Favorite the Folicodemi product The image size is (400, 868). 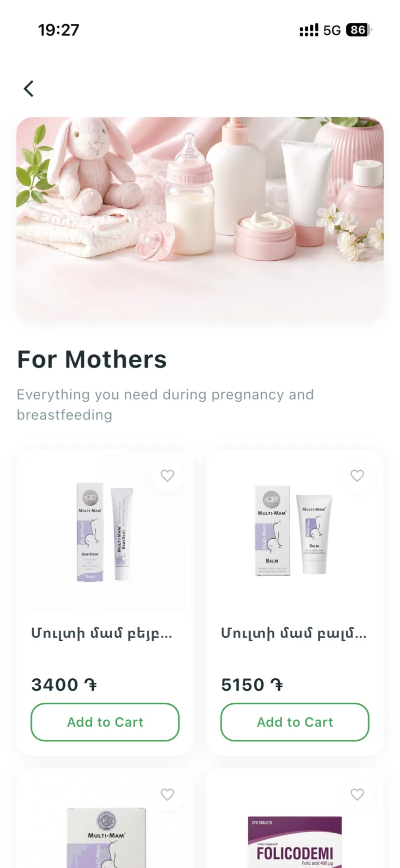[357, 794]
